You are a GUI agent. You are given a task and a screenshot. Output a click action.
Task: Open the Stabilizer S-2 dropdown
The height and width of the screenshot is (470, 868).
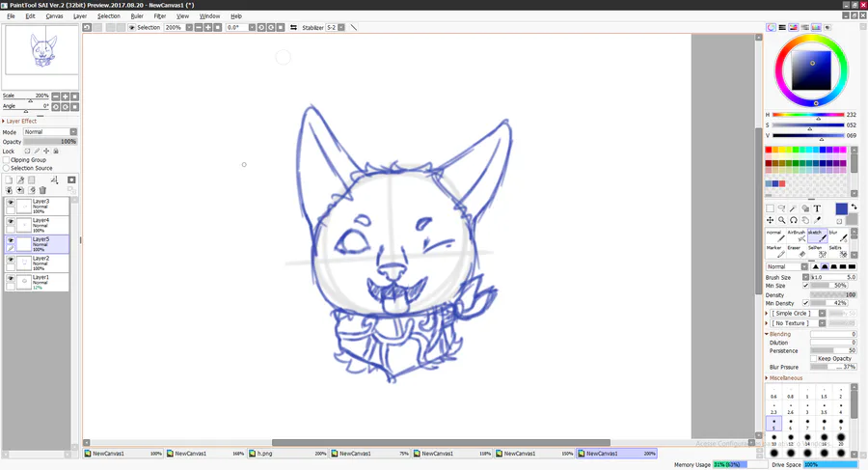[341, 27]
